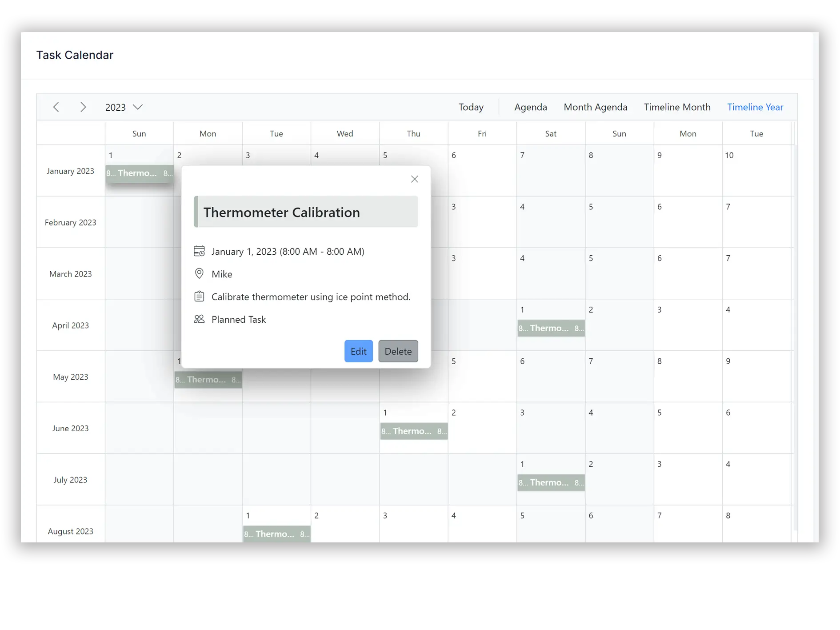The width and height of the screenshot is (840, 630).
Task: Click the Planned Task people icon
Action: (199, 319)
